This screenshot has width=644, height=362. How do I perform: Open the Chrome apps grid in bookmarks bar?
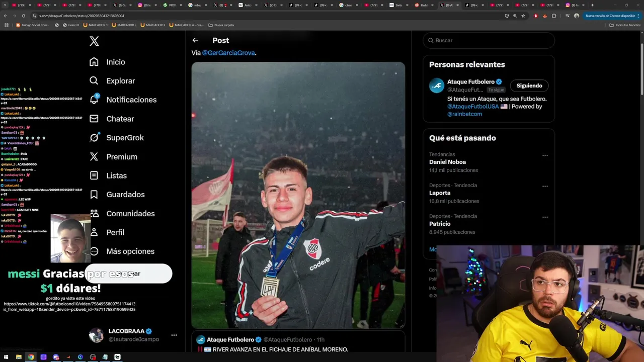click(x=7, y=25)
